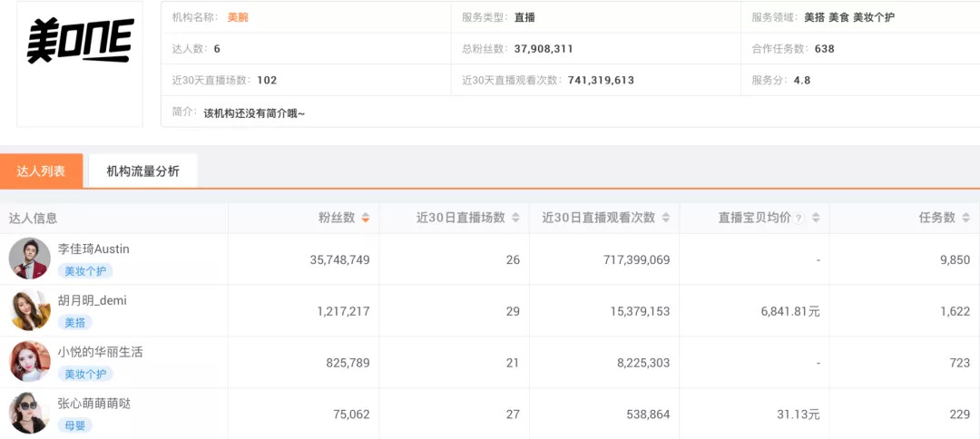Open the 美腕 agency name link

click(x=238, y=17)
